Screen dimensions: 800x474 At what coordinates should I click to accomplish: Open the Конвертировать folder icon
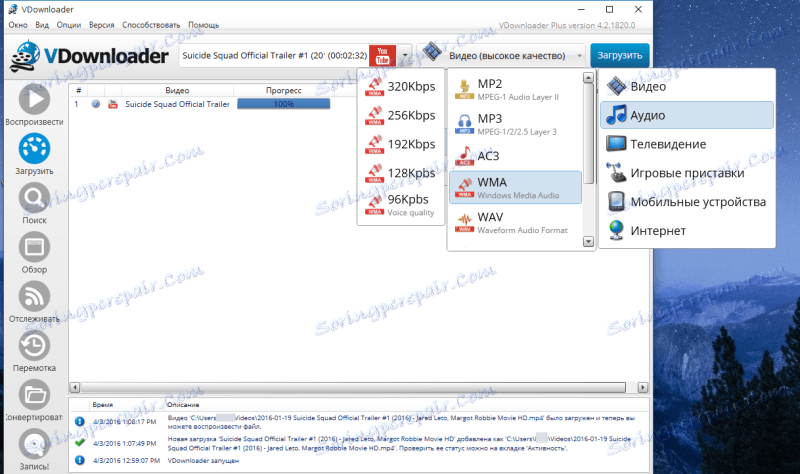[34, 395]
